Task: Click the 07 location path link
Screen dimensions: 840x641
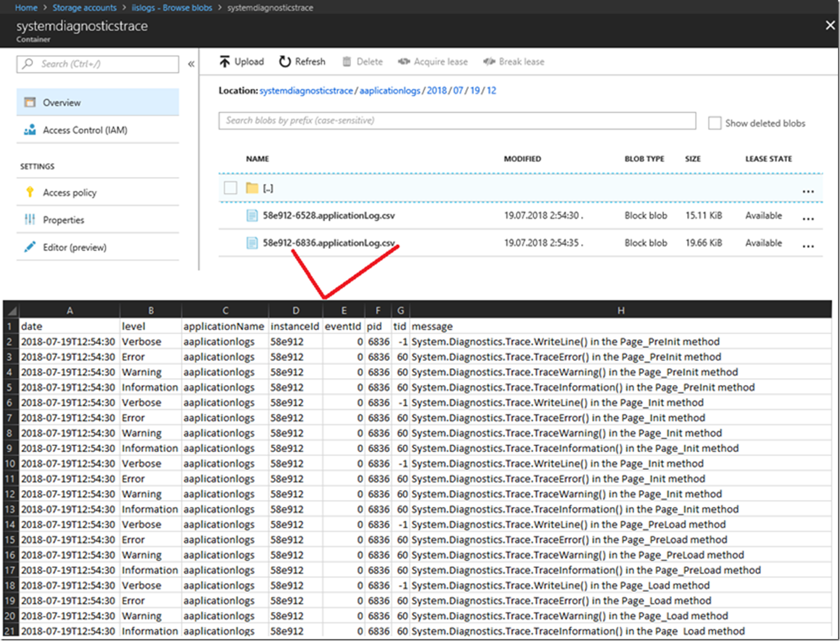Action: click(458, 90)
